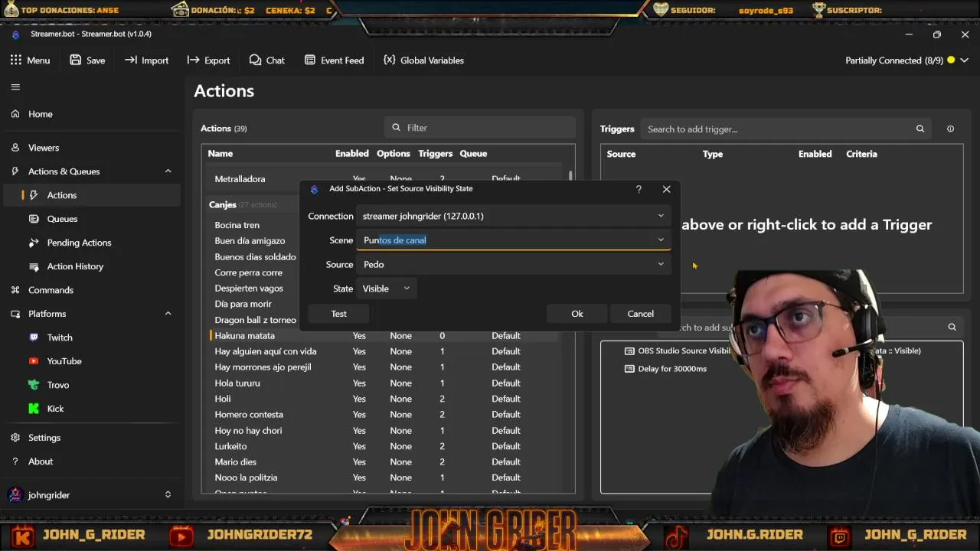Click the connection status menu arrow

965,60
